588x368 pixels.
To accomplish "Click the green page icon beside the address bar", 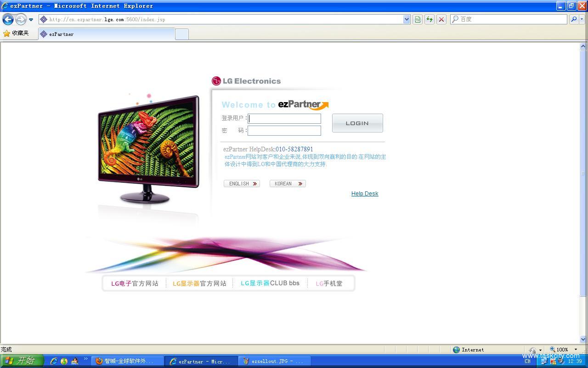I will point(418,19).
